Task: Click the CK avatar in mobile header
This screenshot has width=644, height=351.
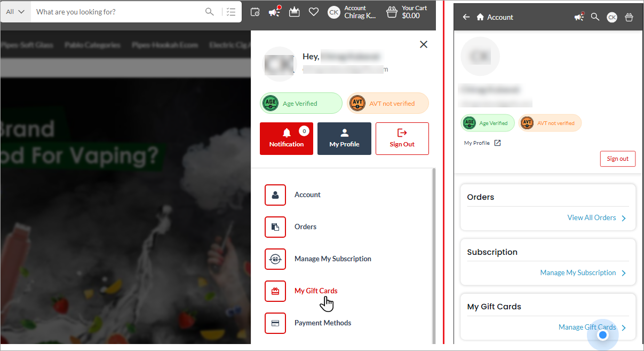Action: click(x=612, y=17)
